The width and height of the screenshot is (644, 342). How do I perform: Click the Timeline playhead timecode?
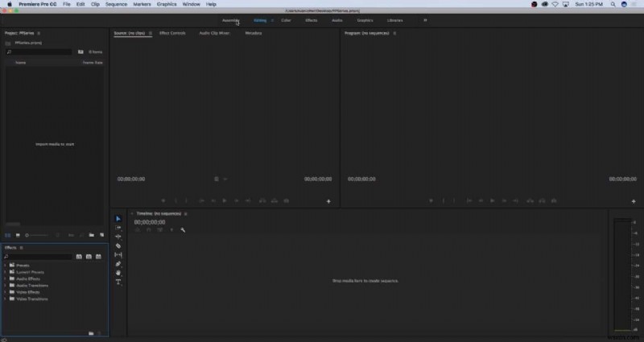[x=150, y=223]
